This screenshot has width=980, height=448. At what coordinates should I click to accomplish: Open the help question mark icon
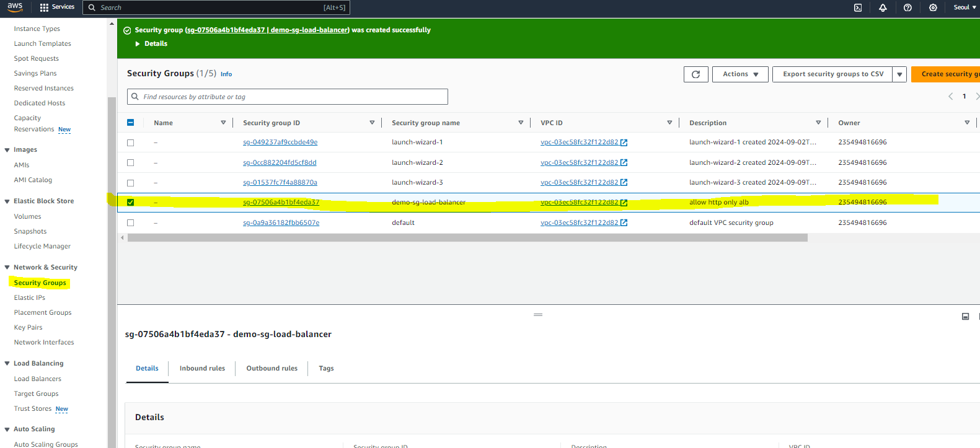pos(907,7)
